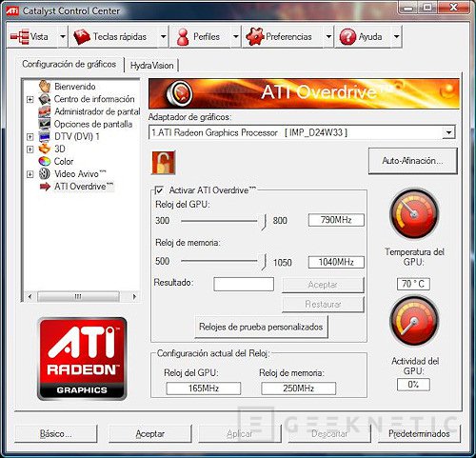Click the Reloj del GPU slider handle
Screen dimensions: 476x458
[264, 222]
